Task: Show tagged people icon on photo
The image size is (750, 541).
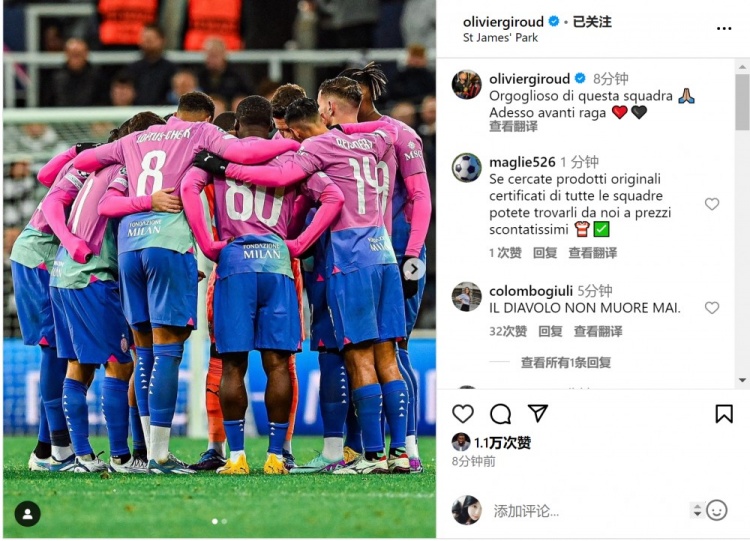Action: point(28,514)
